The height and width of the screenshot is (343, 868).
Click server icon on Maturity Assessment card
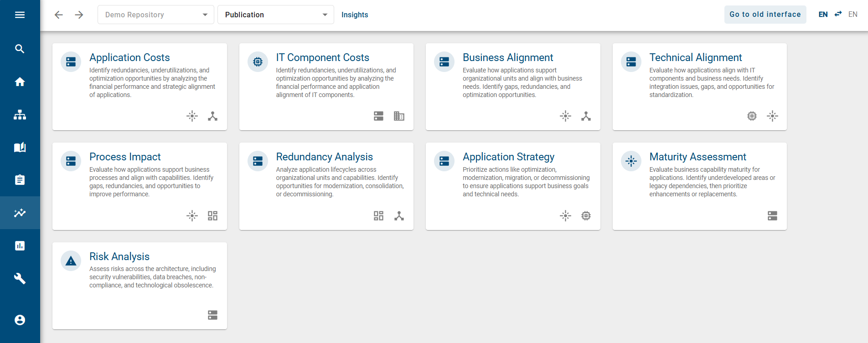tap(773, 216)
